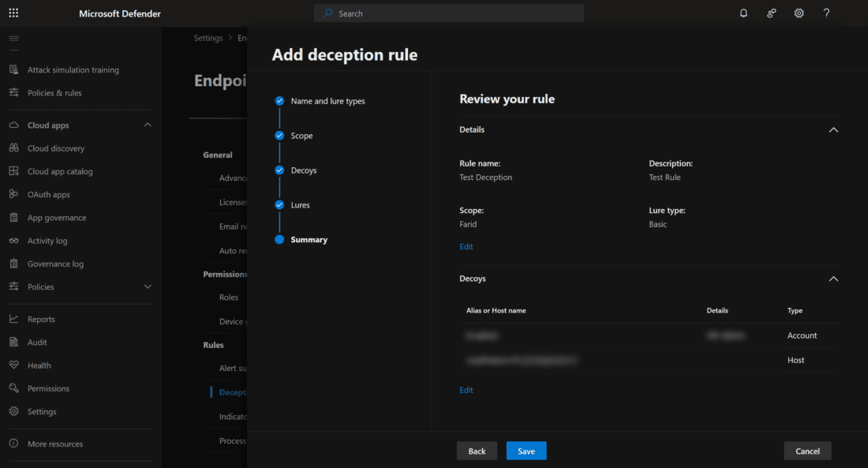Click the Details column header in Decoys
868x468 pixels.
pyautogui.click(x=717, y=311)
